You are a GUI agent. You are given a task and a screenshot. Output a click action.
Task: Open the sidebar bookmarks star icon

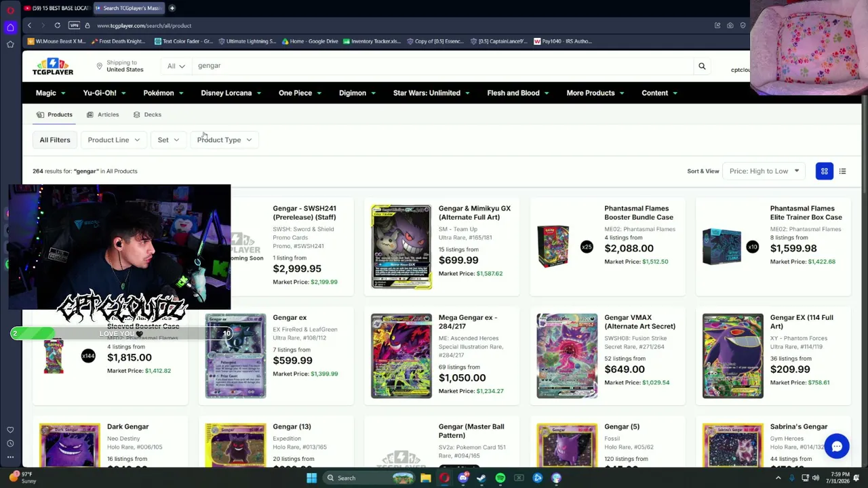coord(10,44)
